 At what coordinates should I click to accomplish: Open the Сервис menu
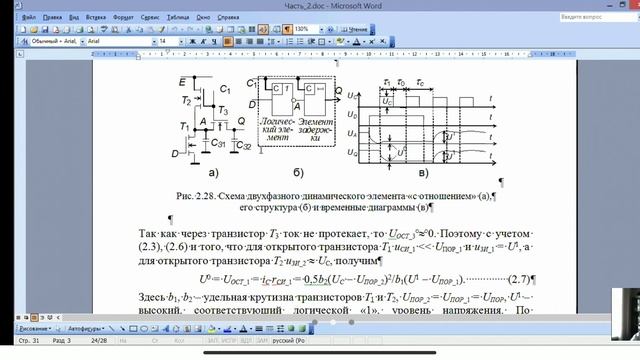pyautogui.click(x=150, y=18)
